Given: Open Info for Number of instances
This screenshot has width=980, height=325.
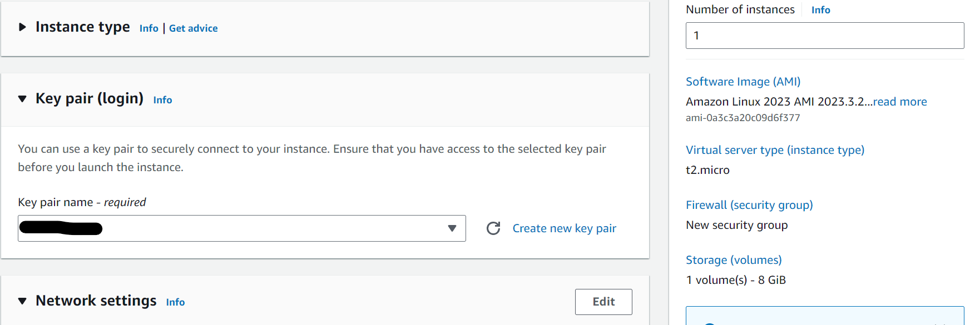Looking at the screenshot, I should [821, 10].
